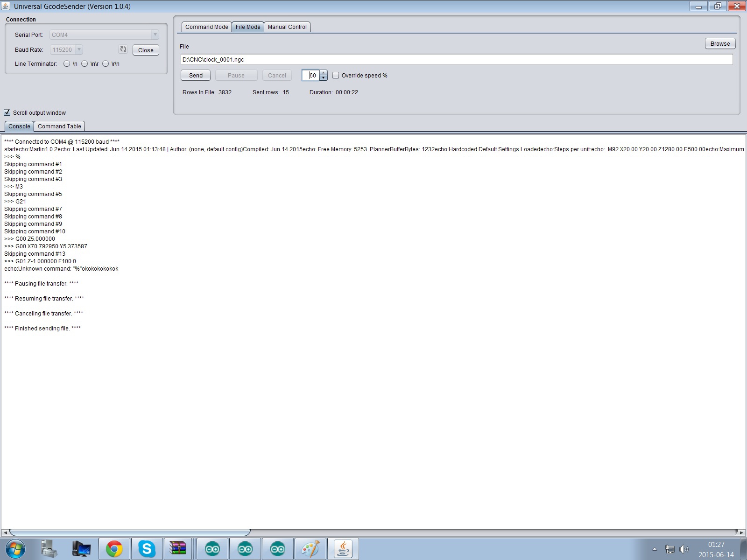Select \r\n line terminator radio button
747x560 pixels.
tap(106, 63)
